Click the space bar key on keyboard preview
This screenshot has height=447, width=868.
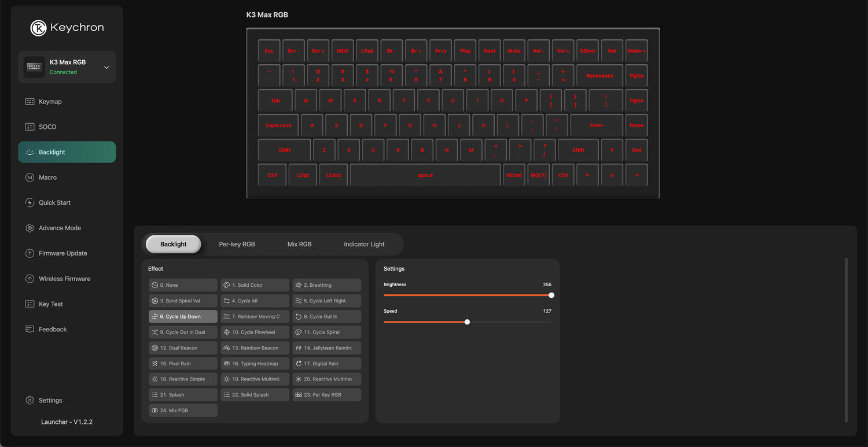[425, 175]
